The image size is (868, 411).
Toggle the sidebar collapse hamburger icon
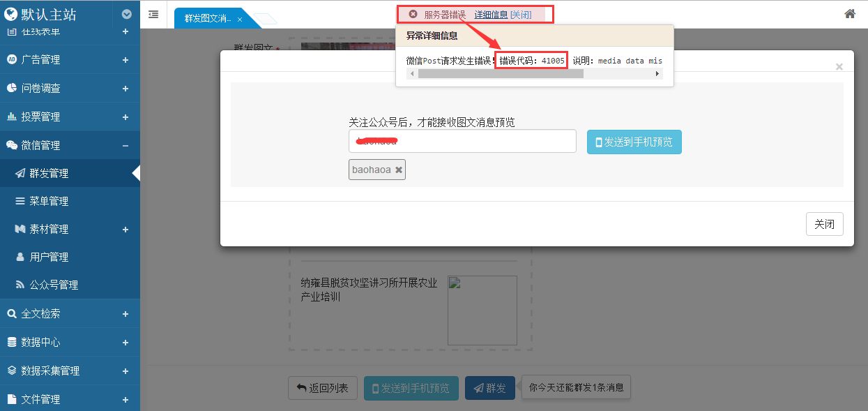point(153,14)
